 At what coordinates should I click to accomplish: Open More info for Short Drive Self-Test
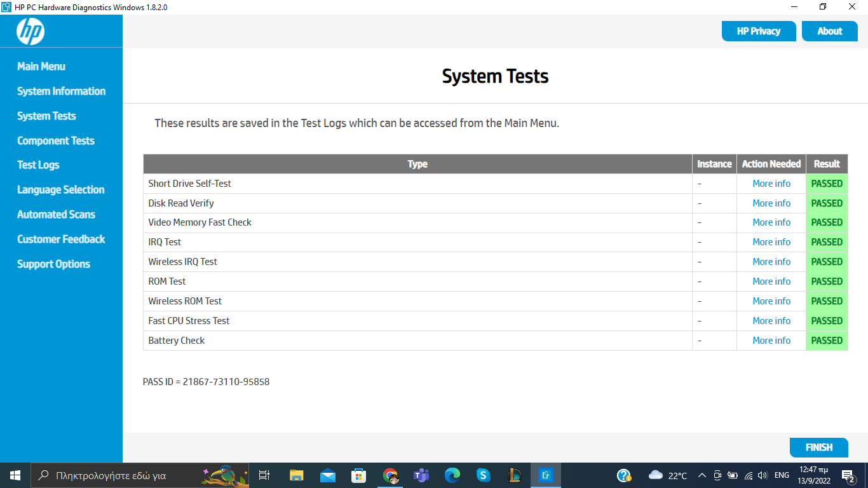pos(771,184)
